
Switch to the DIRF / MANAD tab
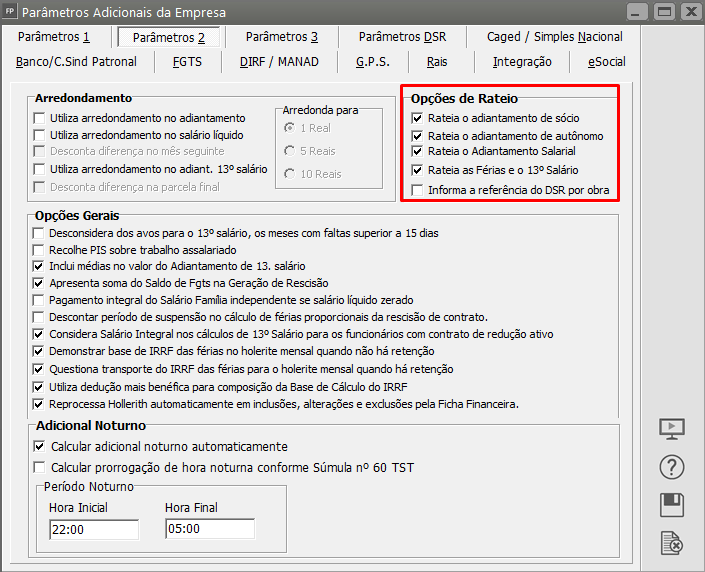coord(279,62)
